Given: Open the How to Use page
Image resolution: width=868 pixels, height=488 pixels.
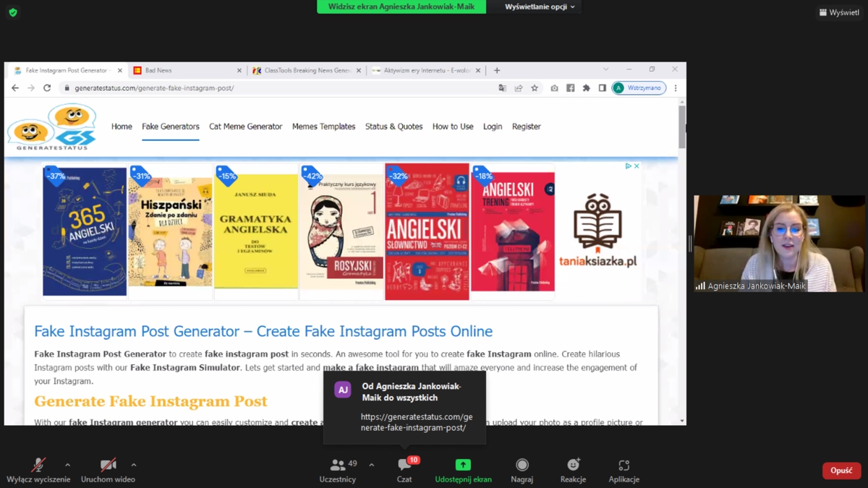Looking at the screenshot, I should click(x=453, y=127).
